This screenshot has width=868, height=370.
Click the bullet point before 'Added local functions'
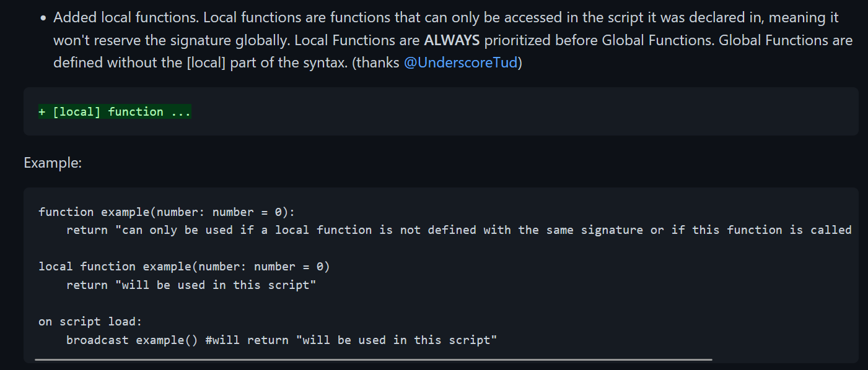tap(43, 19)
